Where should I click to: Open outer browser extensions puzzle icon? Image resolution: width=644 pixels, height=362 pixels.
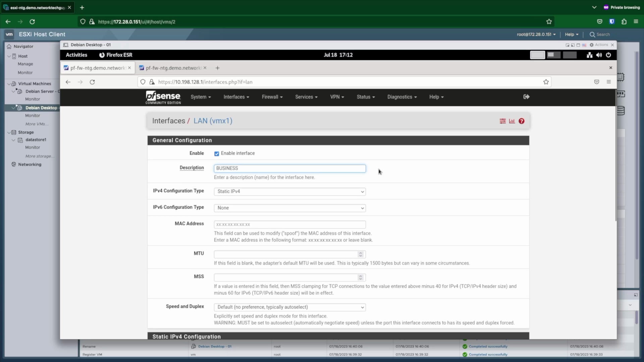(624, 22)
